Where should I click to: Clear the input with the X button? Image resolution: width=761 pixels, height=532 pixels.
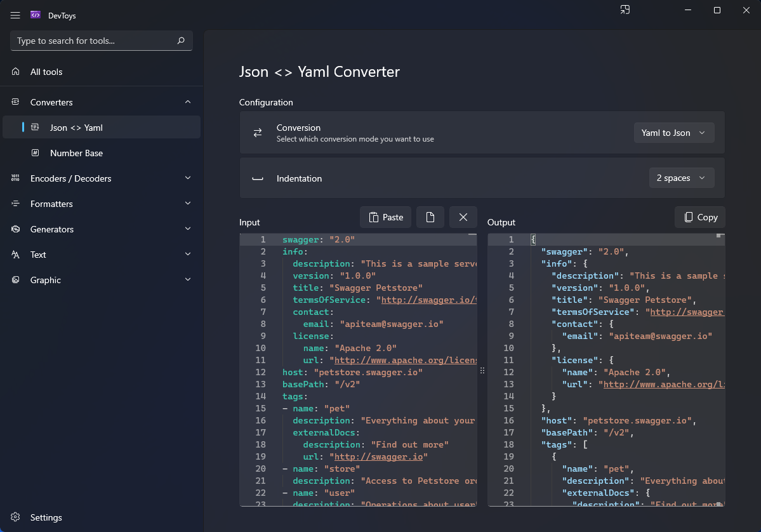point(463,216)
